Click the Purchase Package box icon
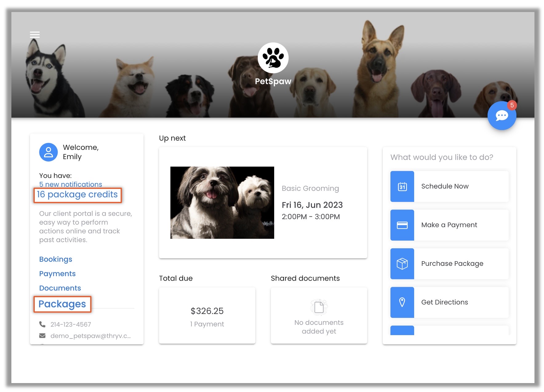The image size is (544, 392). coord(402,264)
